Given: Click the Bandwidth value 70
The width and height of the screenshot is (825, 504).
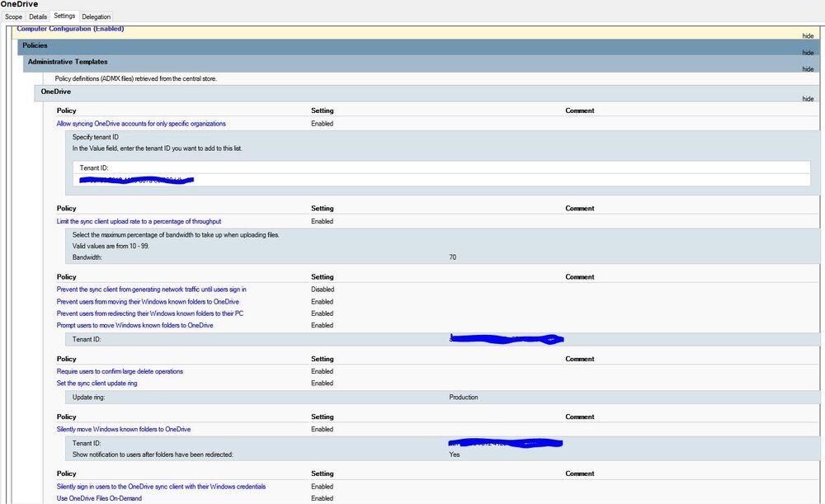Looking at the screenshot, I should [452, 257].
